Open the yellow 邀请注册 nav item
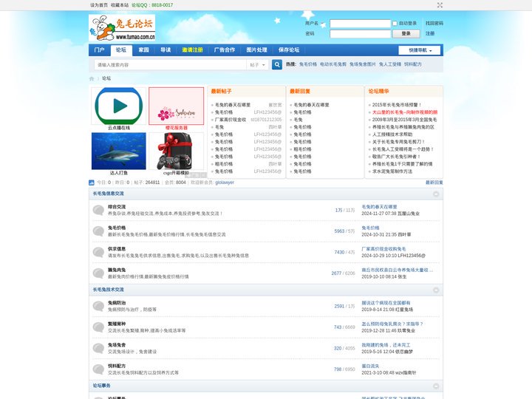 (192, 50)
